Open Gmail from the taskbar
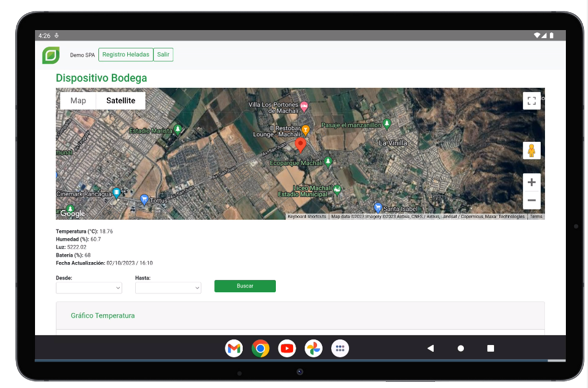Viewport: 588px width, 388px height. [234, 349]
